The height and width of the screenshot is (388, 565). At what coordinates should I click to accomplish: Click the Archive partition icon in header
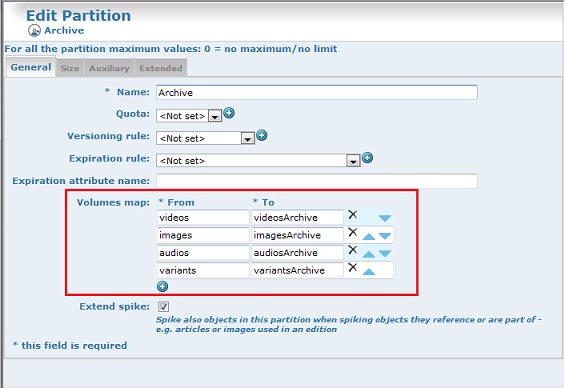click(34, 31)
